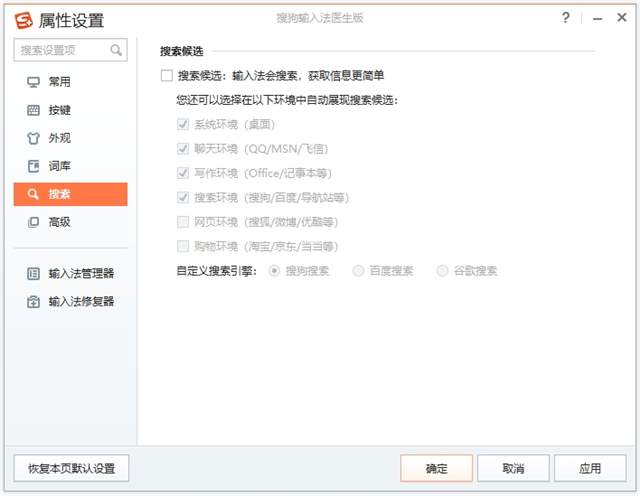Click the 取消 button
This screenshot has width=640, height=496.
[513, 468]
